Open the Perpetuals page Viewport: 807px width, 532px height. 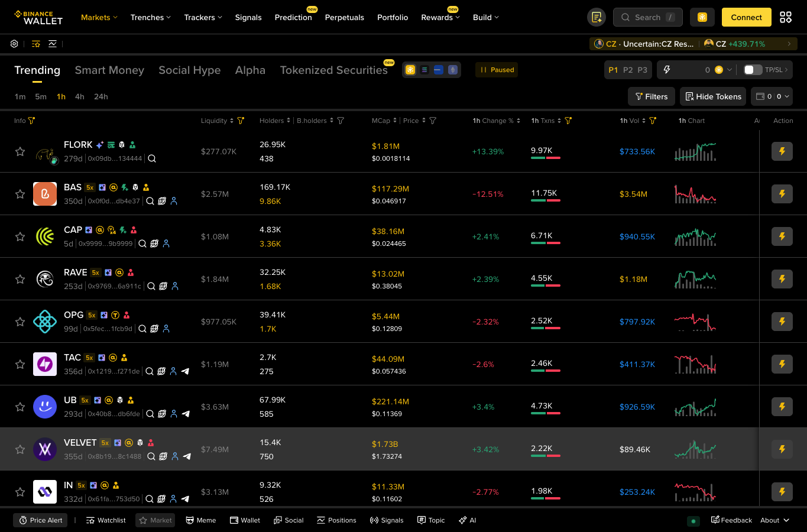[345, 17]
